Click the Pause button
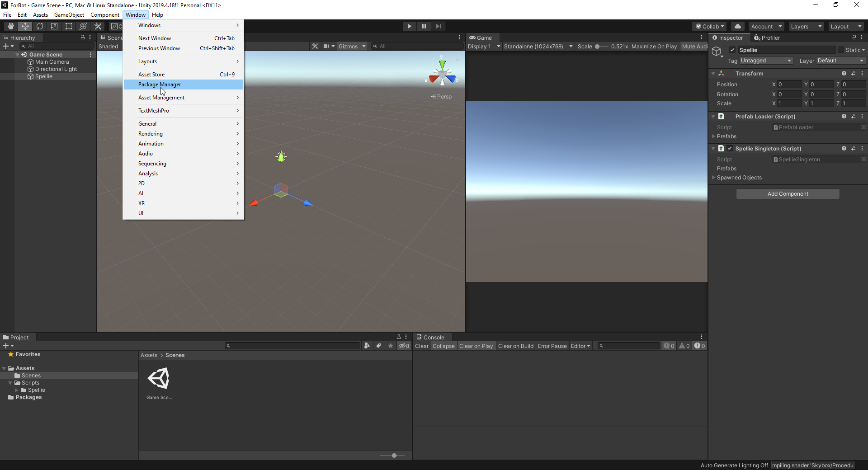The width and height of the screenshot is (868, 470). coord(424,26)
